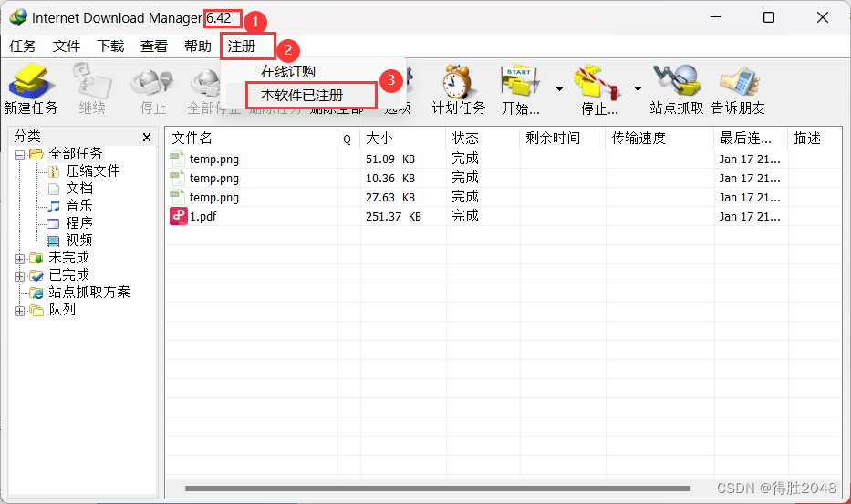
Task: Expand the 队列 tree node
Action: (19, 311)
